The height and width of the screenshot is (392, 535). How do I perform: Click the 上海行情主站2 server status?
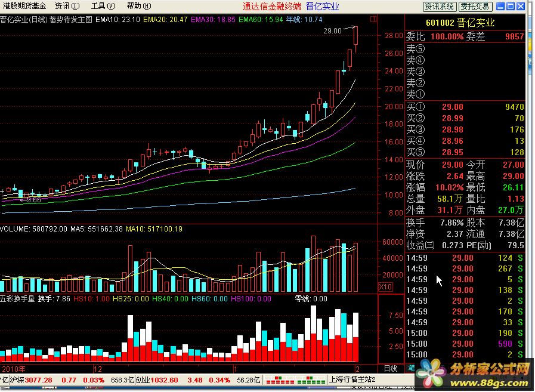click(x=352, y=379)
